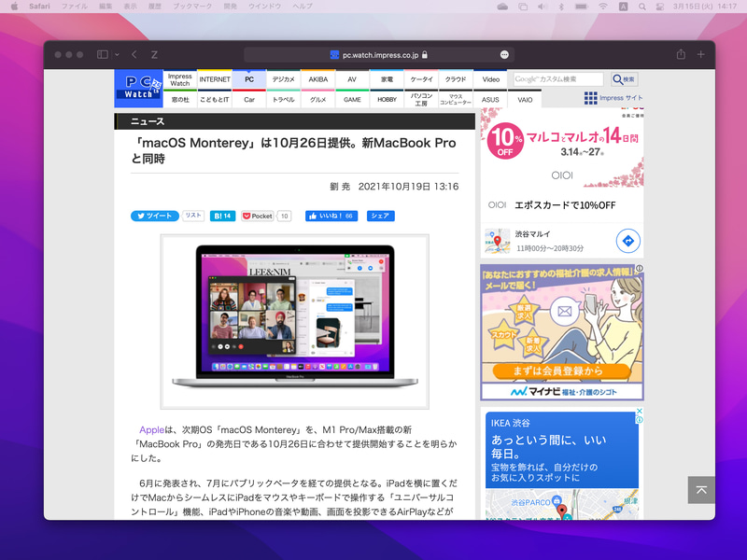Click the Hatena B! bookmark icon
This screenshot has height=560, width=747.
218,216
